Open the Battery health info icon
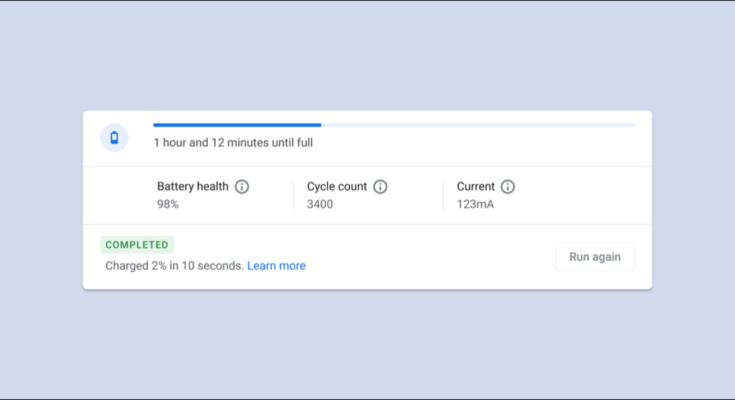 pos(242,187)
